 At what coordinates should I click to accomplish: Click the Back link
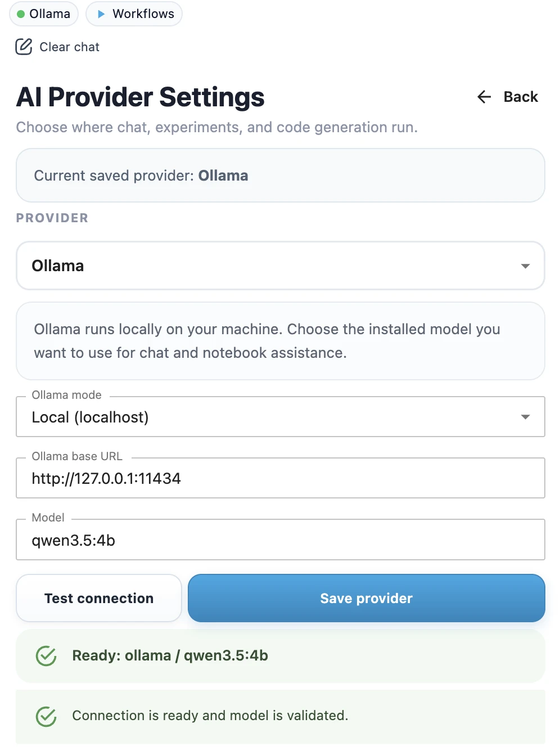click(520, 97)
